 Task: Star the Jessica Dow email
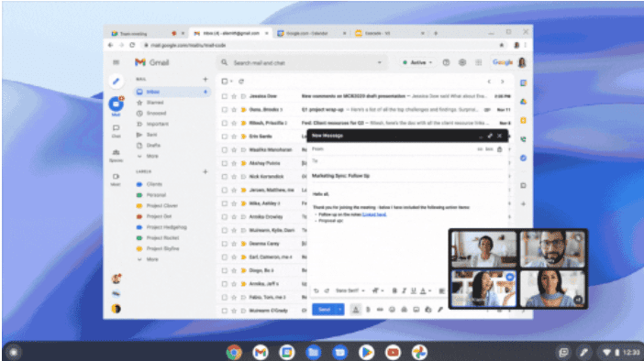tap(234, 96)
